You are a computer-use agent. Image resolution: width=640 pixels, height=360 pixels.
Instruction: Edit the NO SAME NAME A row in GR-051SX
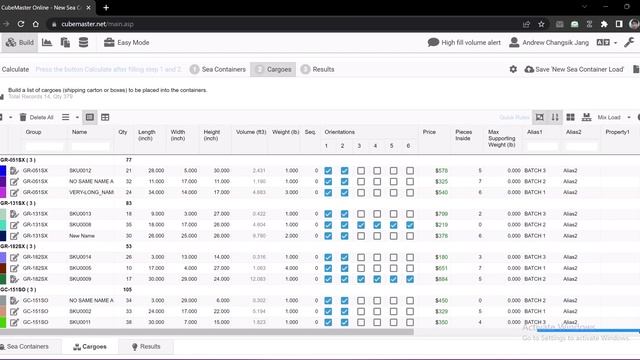pos(14,182)
